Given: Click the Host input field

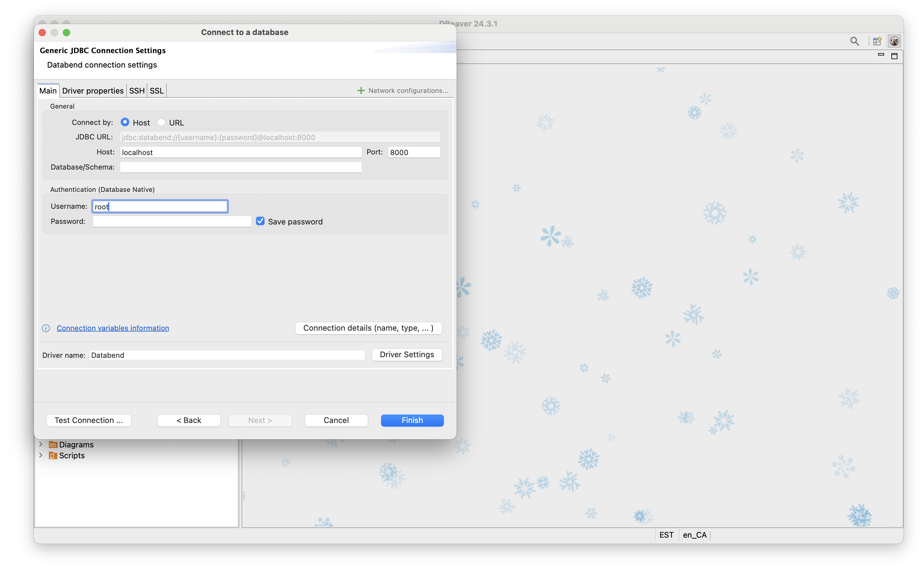Looking at the screenshot, I should (x=241, y=152).
